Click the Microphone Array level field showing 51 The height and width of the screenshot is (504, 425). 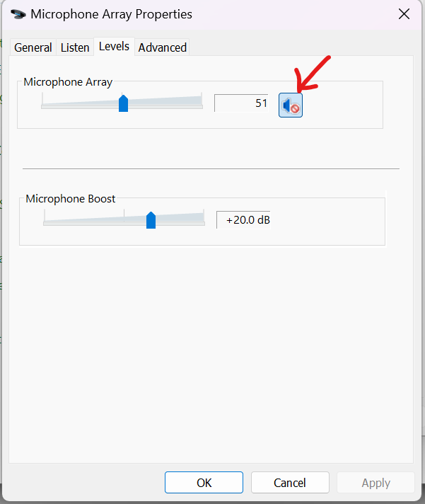[x=241, y=103]
